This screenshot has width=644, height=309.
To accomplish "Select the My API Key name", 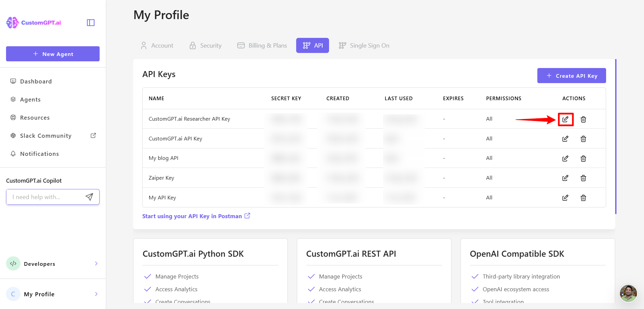I will click(162, 198).
